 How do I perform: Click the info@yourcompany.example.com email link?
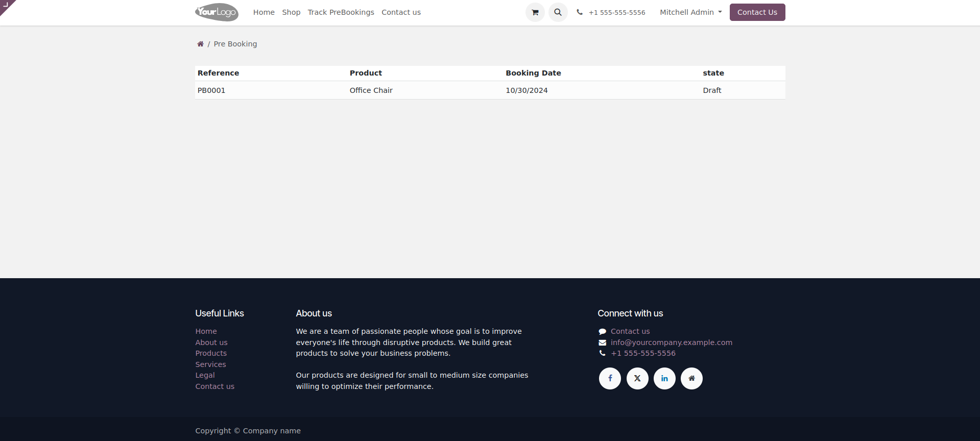pos(672,342)
